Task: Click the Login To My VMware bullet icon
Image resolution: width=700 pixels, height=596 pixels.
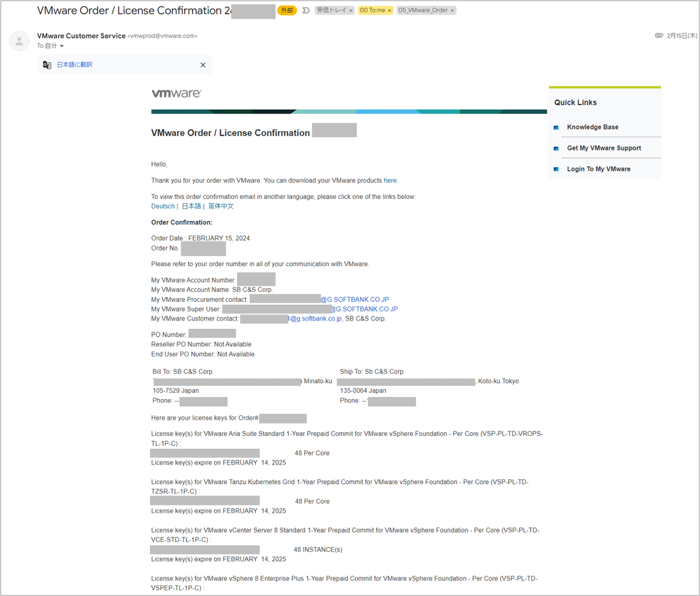Action: click(x=556, y=169)
